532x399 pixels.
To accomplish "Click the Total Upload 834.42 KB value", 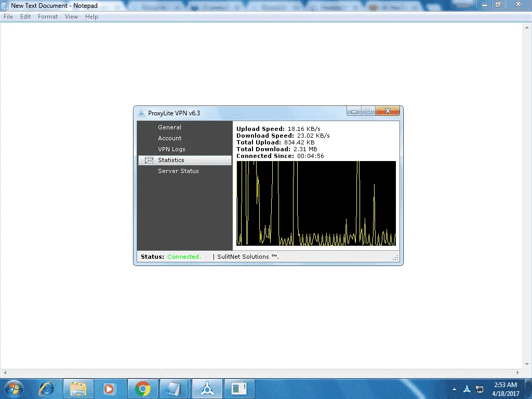I will [x=299, y=142].
